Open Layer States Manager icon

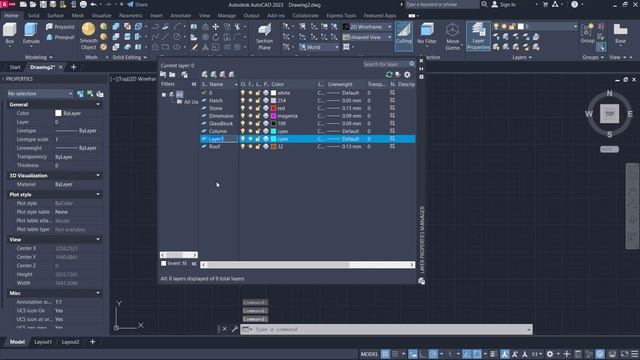point(184,74)
